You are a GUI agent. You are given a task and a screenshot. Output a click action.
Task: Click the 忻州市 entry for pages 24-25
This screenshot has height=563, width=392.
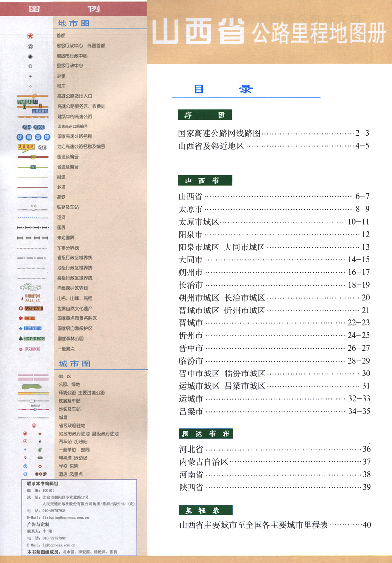pyautogui.click(x=274, y=336)
